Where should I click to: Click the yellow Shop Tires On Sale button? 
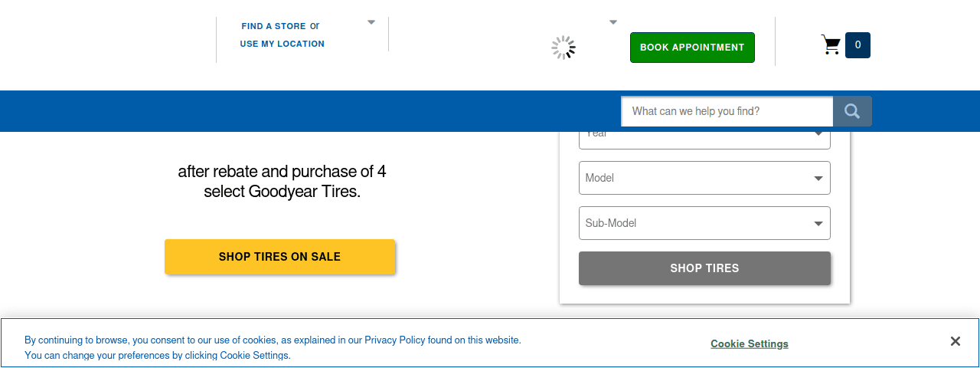click(279, 257)
